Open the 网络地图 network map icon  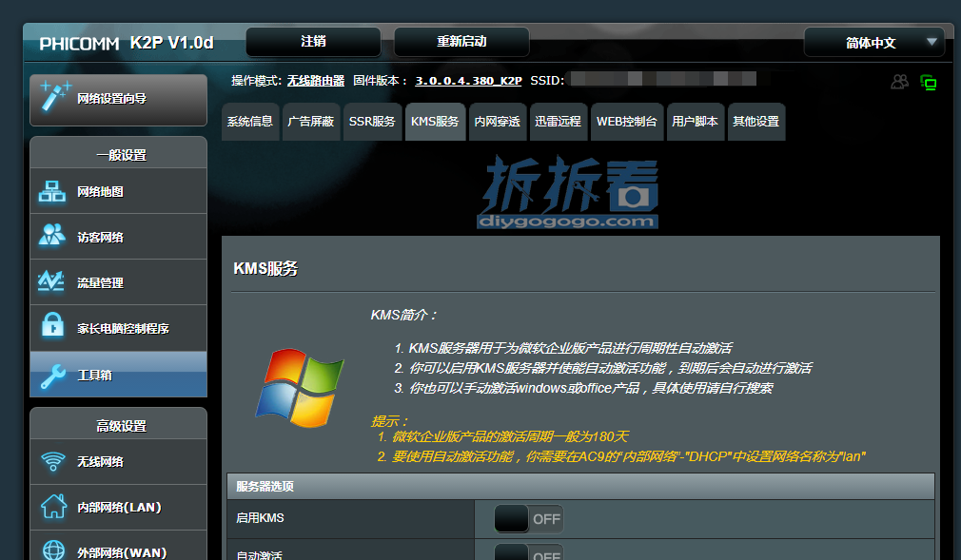pos(52,192)
